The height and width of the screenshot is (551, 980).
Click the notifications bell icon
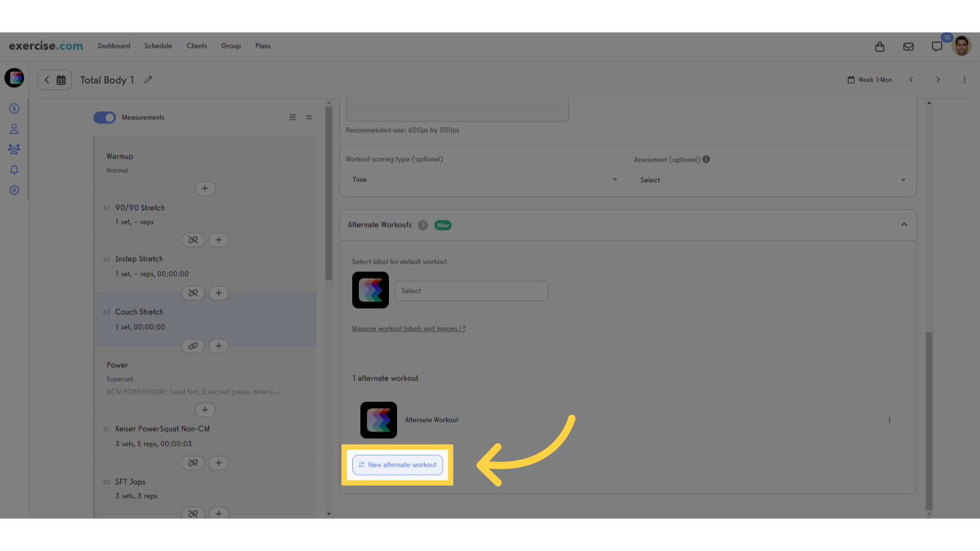click(x=14, y=169)
